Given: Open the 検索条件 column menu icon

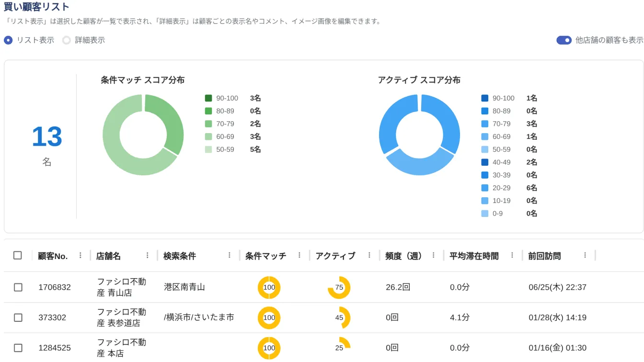Looking at the screenshot, I should [x=230, y=255].
